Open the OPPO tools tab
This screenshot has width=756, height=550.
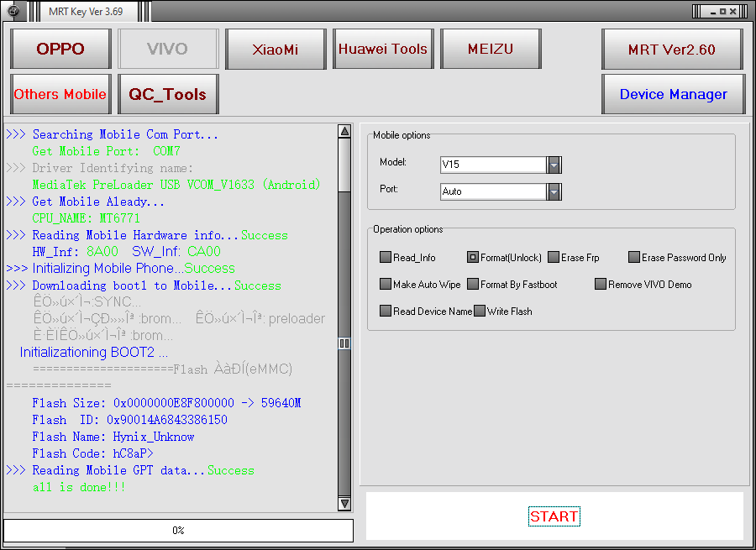[x=60, y=49]
